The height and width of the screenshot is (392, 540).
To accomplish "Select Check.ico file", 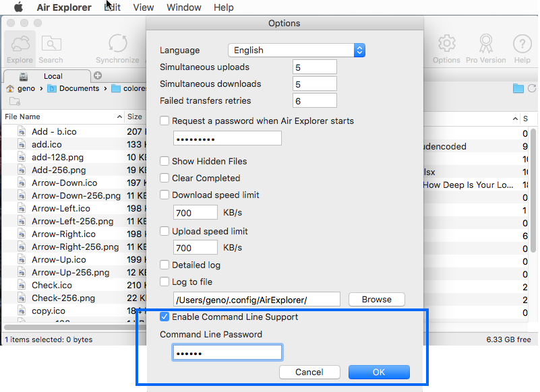I will [52, 286].
